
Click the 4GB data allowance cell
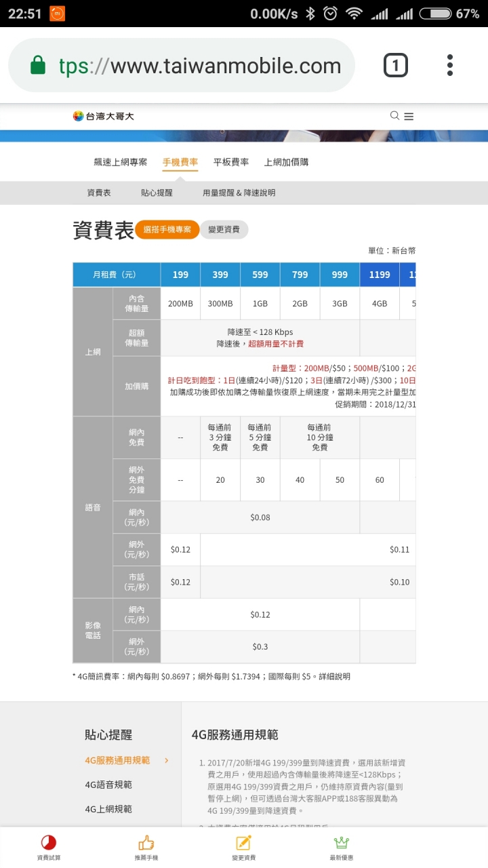380,304
